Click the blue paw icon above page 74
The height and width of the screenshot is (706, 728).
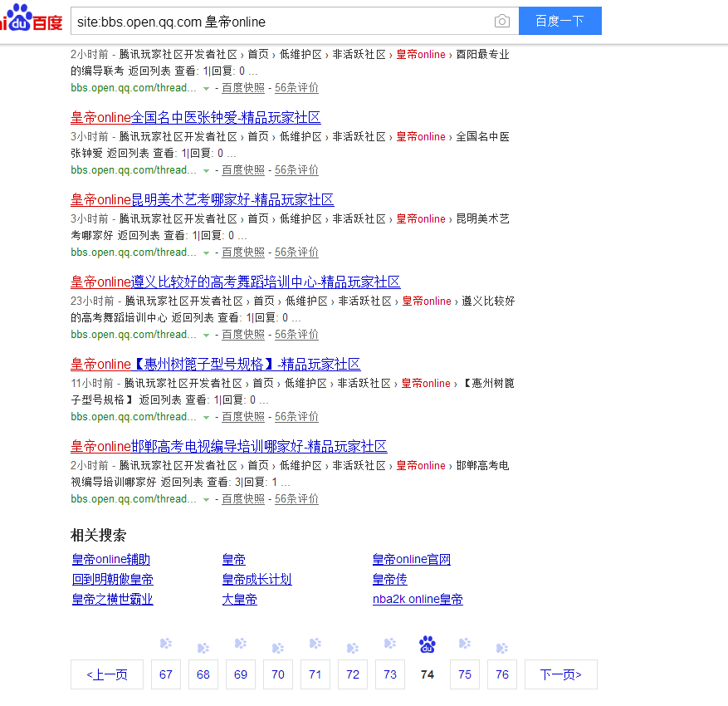(428, 644)
